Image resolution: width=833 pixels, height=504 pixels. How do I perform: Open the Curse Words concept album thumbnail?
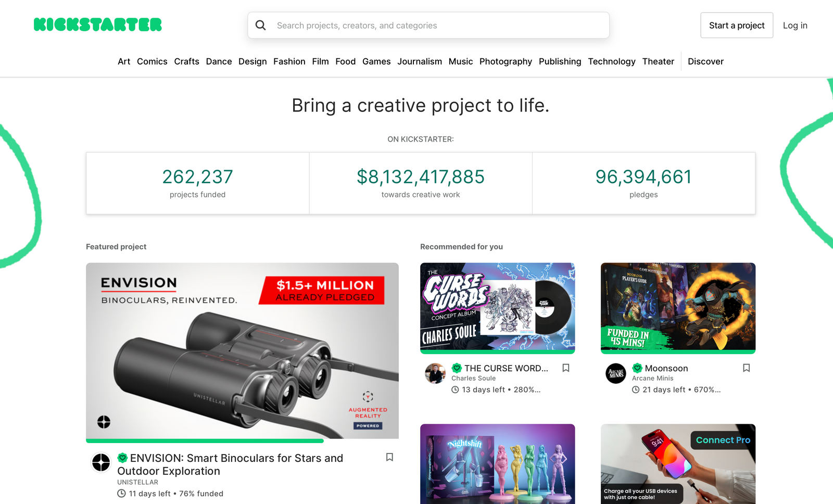point(498,308)
